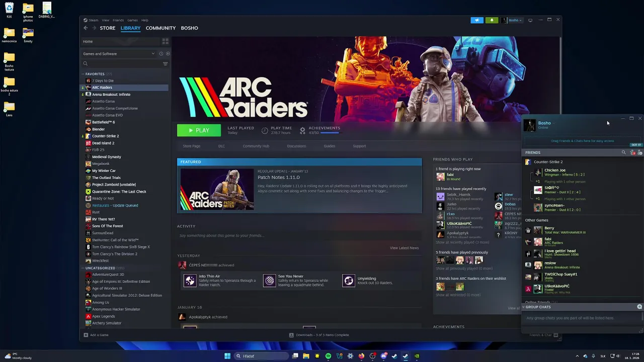Screen dimensions: 644x362
Task: Open Firefox from the taskbar
Action: [x=361, y=356]
